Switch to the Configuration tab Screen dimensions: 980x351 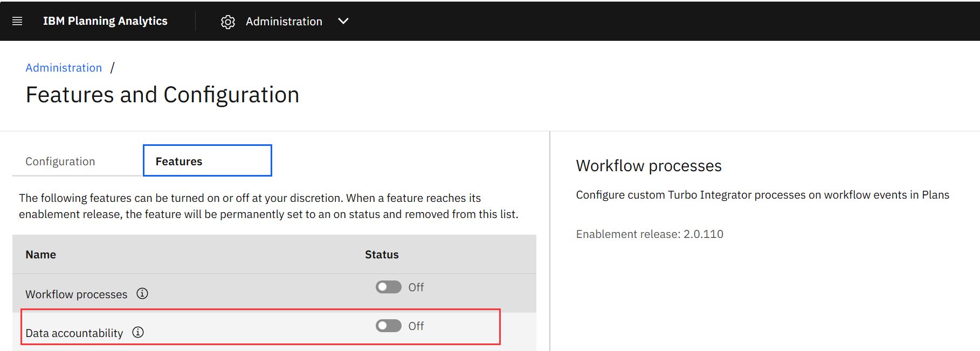[60, 162]
